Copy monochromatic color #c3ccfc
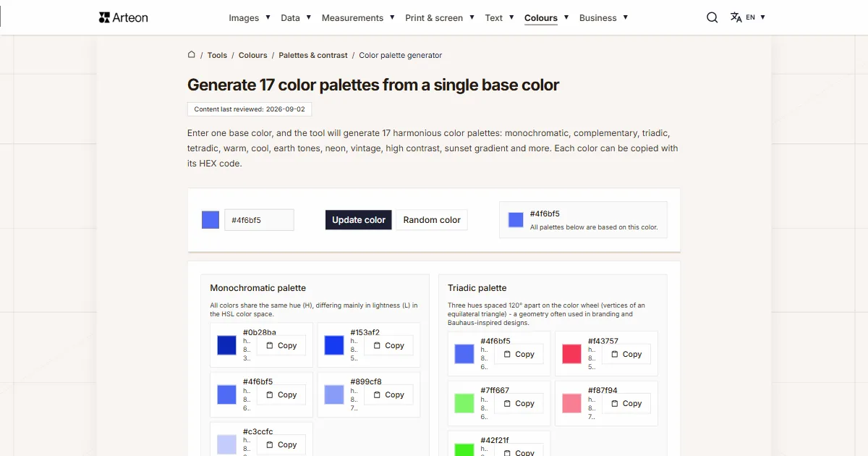The width and height of the screenshot is (868, 456). (281, 444)
